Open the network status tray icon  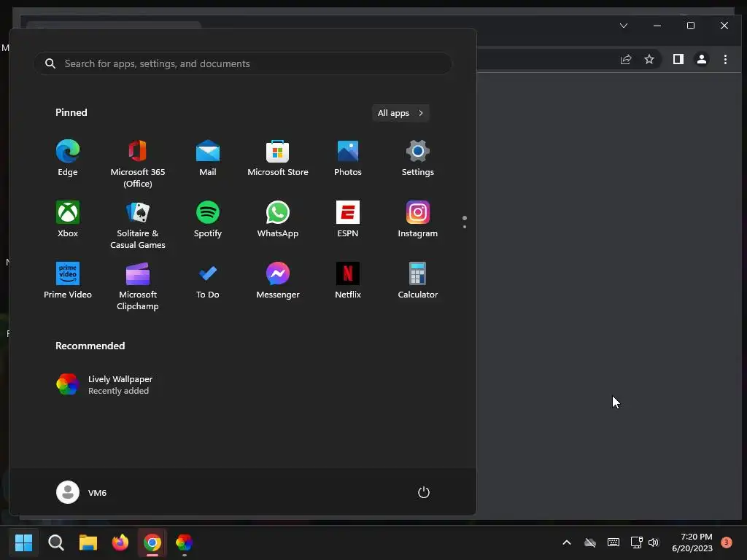(636, 542)
